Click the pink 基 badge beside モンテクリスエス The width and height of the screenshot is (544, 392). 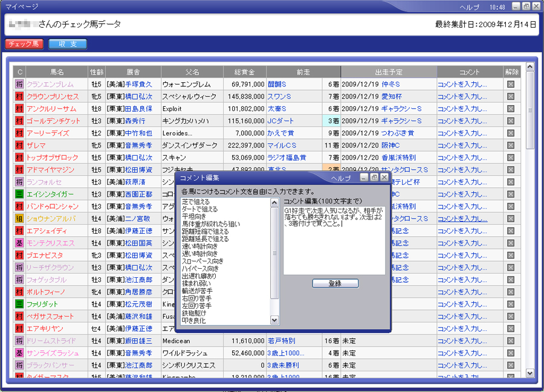click(19, 243)
